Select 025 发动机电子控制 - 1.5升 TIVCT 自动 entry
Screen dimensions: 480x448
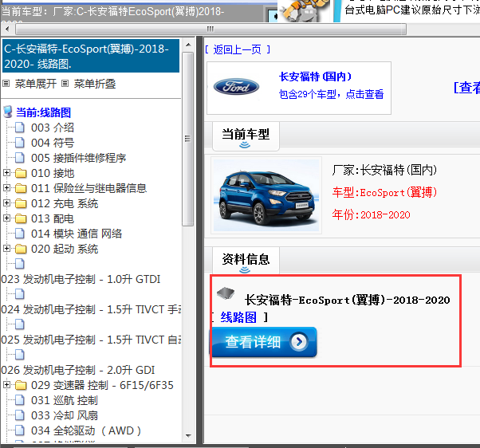tap(91, 340)
